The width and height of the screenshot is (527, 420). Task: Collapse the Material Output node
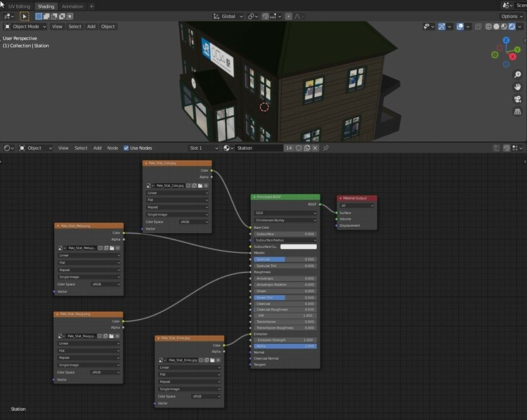(x=340, y=198)
